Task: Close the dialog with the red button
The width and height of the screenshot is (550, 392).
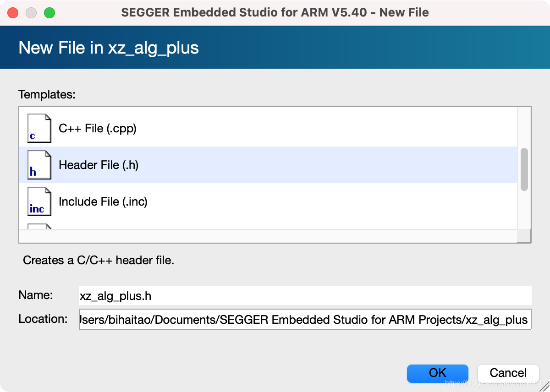Action: [x=13, y=12]
